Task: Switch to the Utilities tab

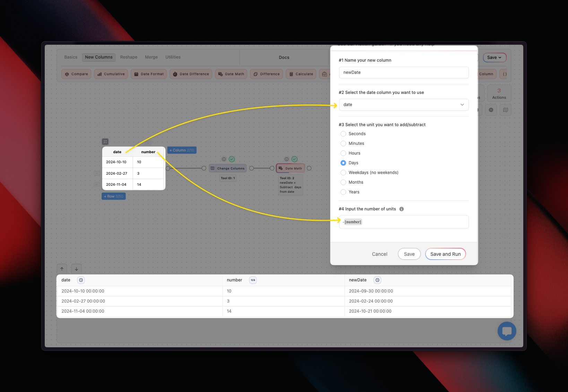Action: (x=173, y=57)
